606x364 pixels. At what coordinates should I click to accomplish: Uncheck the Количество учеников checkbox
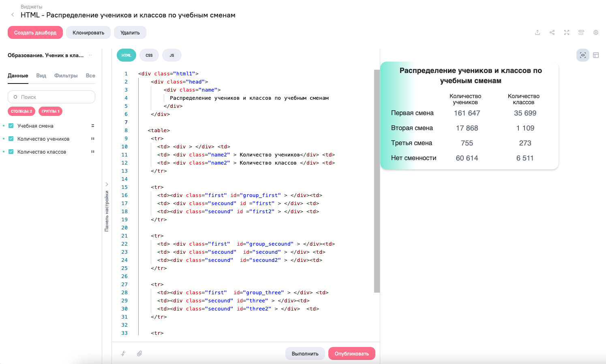pyautogui.click(x=11, y=139)
